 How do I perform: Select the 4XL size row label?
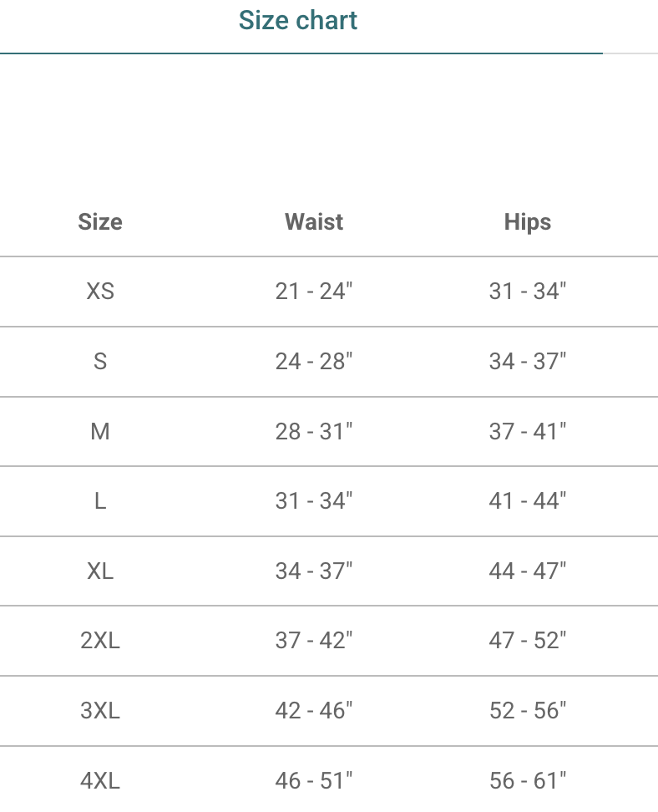[100, 781]
